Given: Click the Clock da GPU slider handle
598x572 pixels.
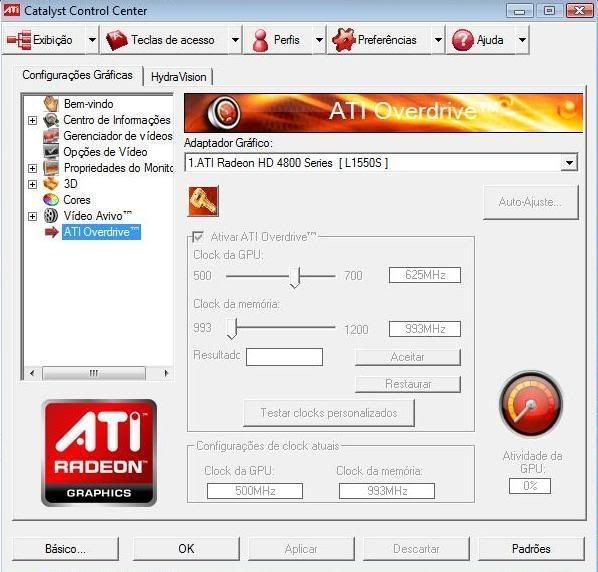Looking at the screenshot, I should pos(295,277).
